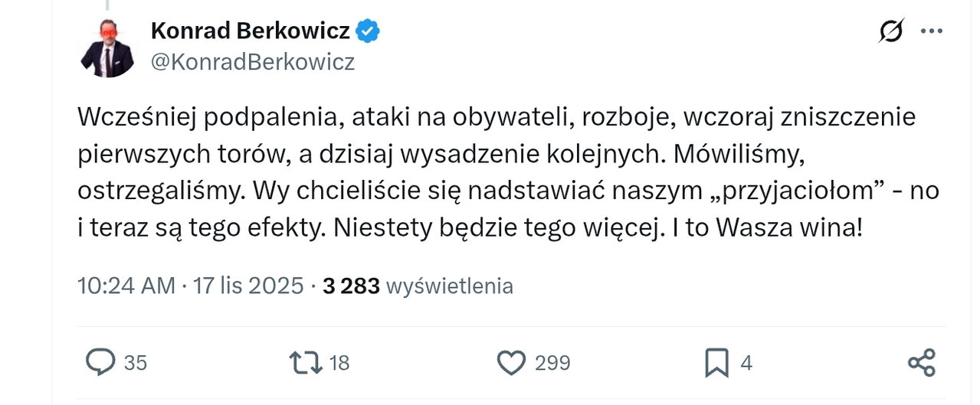This screenshot has width=980, height=405.
Task: Click the like count 299
Action: click(552, 363)
